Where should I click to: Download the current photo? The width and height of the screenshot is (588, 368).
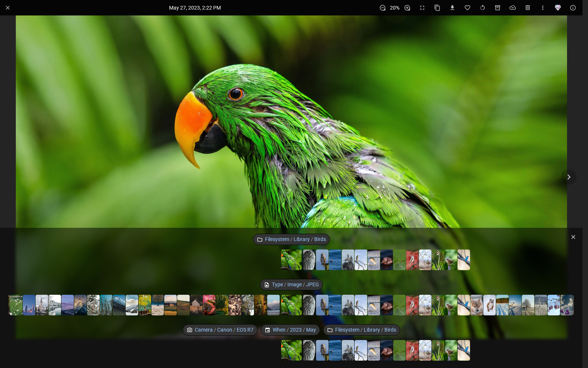click(x=452, y=8)
